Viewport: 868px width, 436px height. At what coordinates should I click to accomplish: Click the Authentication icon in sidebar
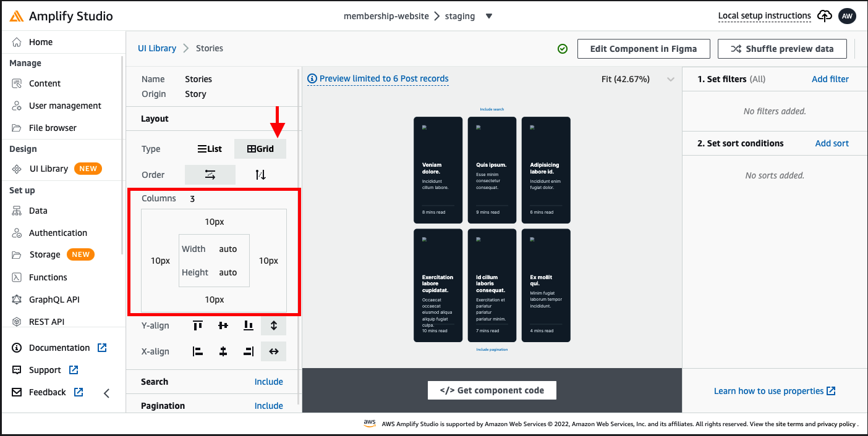[x=17, y=233]
